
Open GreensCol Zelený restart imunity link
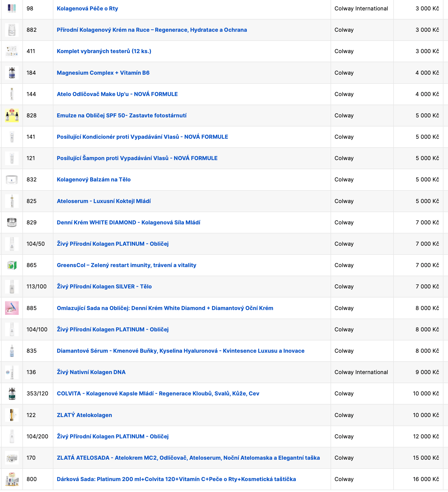click(x=126, y=265)
